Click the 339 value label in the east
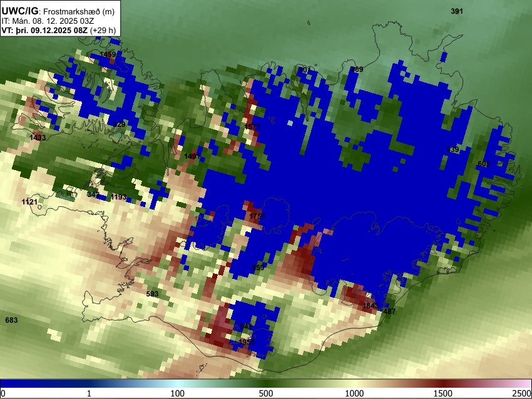The height and width of the screenshot is (399, 532). pos(453,149)
